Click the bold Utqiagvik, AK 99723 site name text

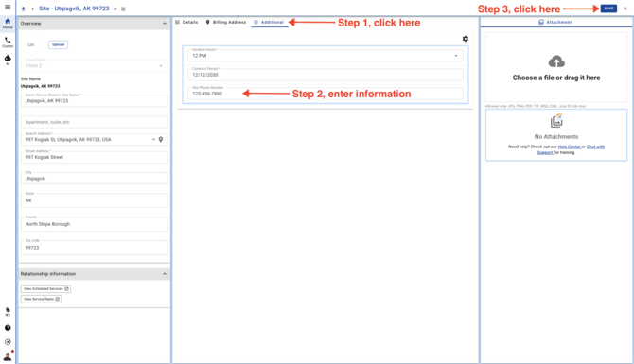coord(40,86)
